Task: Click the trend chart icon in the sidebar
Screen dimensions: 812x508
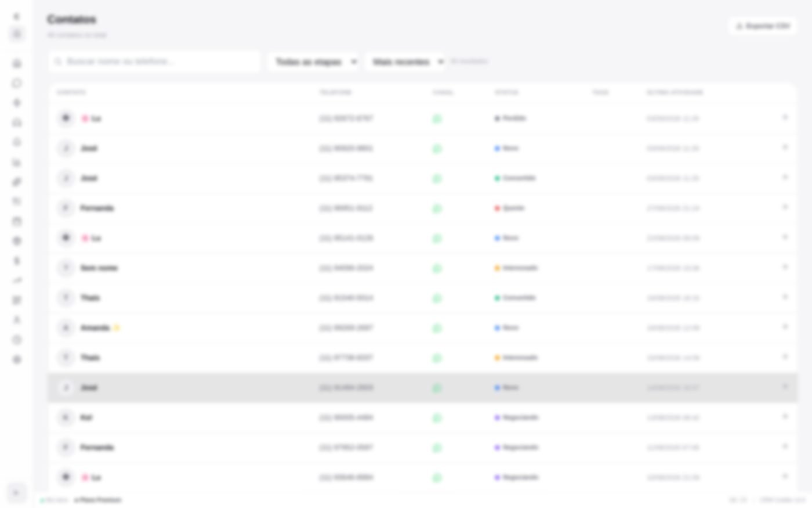Action: pyautogui.click(x=17, y=280)
